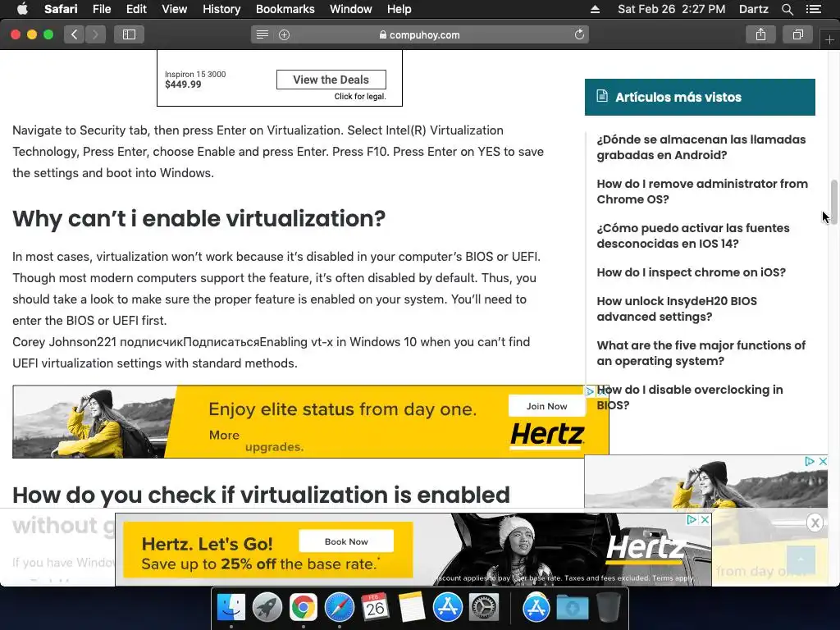Open the Bookmarks menu
Screen dimensions: 840x630
[x=285, y=9]
